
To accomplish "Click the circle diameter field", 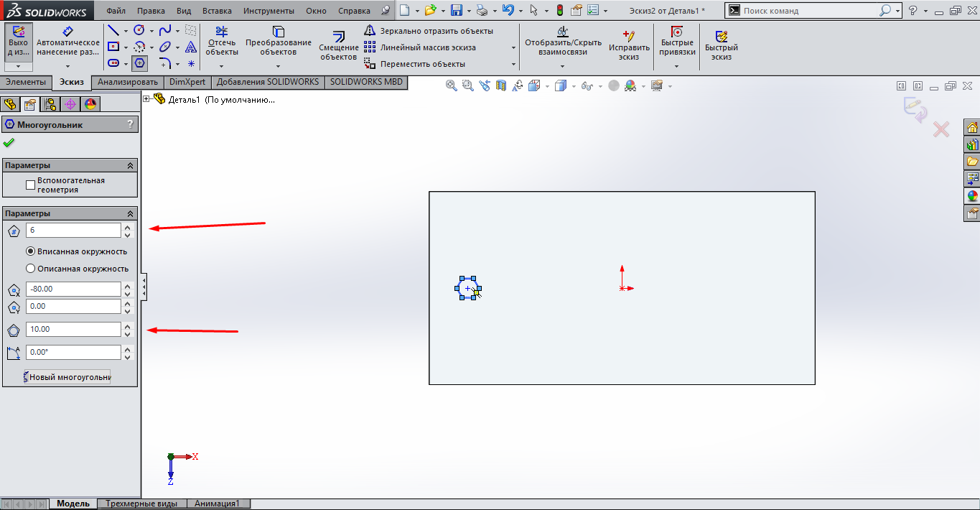I will click(73, 329).
